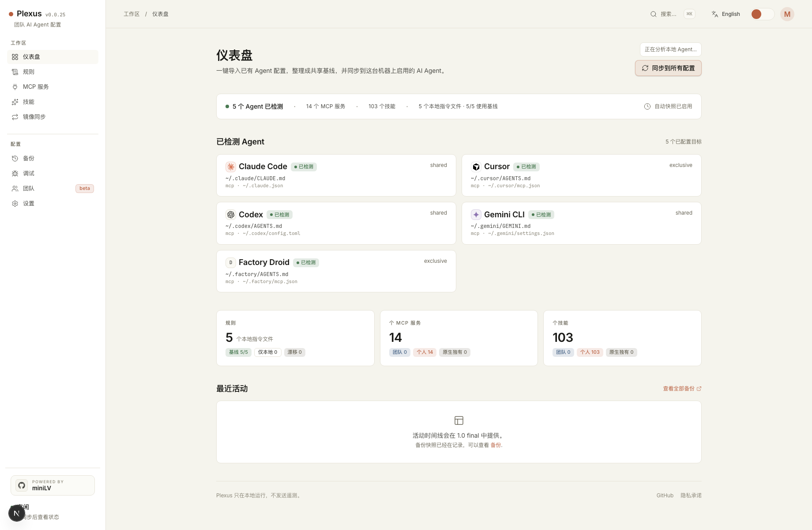The height and width of the screenshot is (530, 812).
Task: Click the 漂移 0 tag
Action: coord(294,352)
